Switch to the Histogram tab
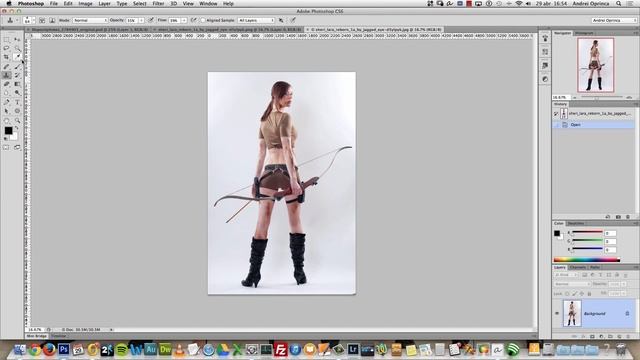This screenshot has height=360, width=640. pos(584,33)
